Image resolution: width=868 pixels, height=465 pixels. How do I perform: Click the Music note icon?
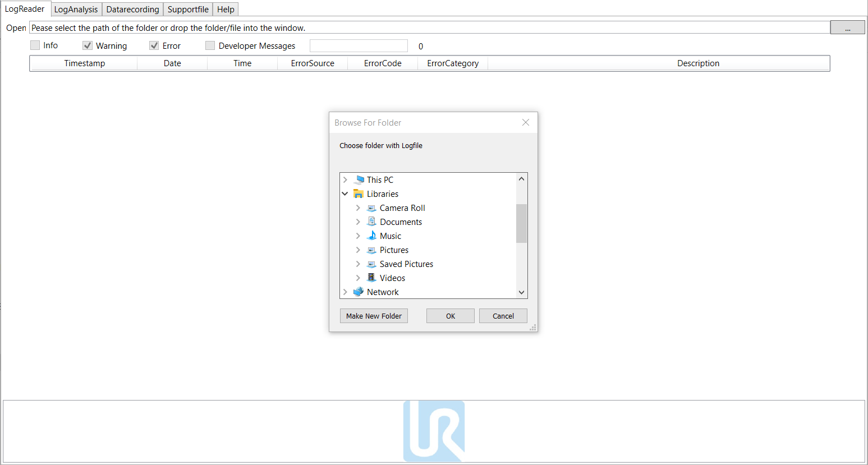371,236
